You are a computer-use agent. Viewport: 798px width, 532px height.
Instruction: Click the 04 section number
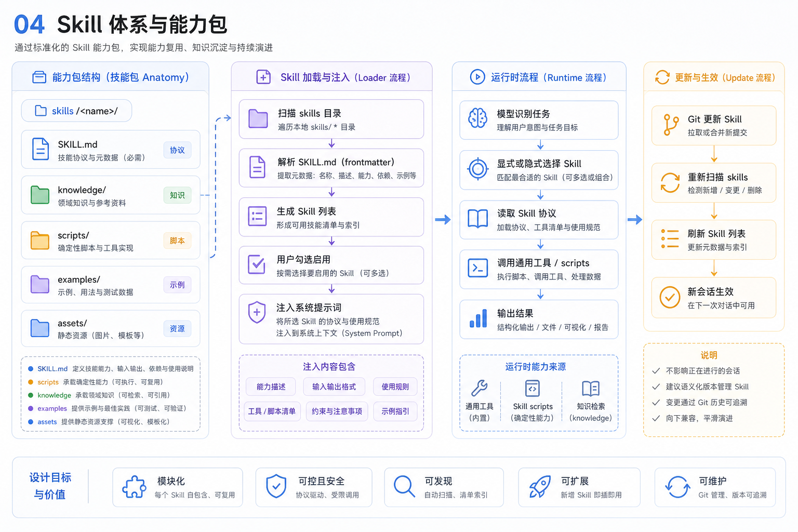29,24
